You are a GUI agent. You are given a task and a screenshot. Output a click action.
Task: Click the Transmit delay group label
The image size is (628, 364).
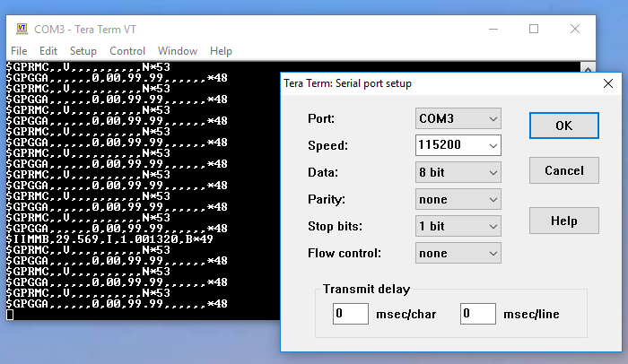pyautogui.click(x=366, y=289)
